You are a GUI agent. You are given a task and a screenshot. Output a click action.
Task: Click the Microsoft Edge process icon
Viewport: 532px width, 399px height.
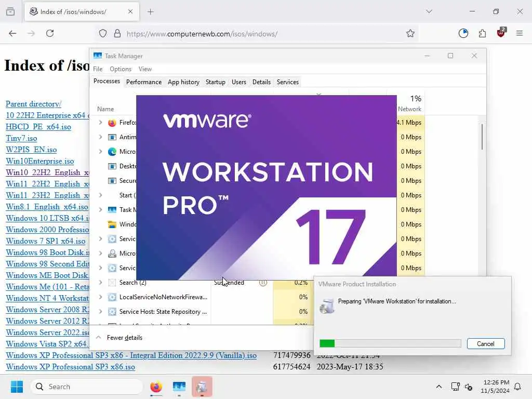point(112,152)
